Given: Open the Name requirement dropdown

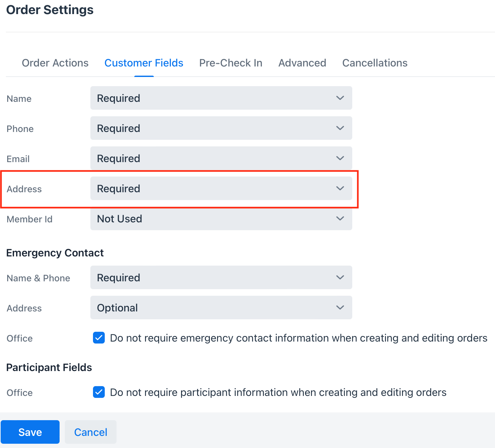Looking at the screenshot, I should click(221, 98).
